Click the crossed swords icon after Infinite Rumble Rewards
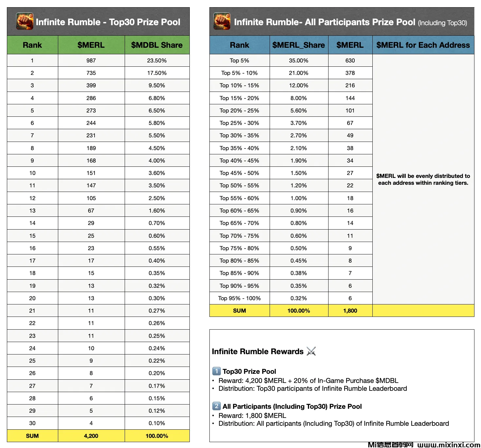 311,352
